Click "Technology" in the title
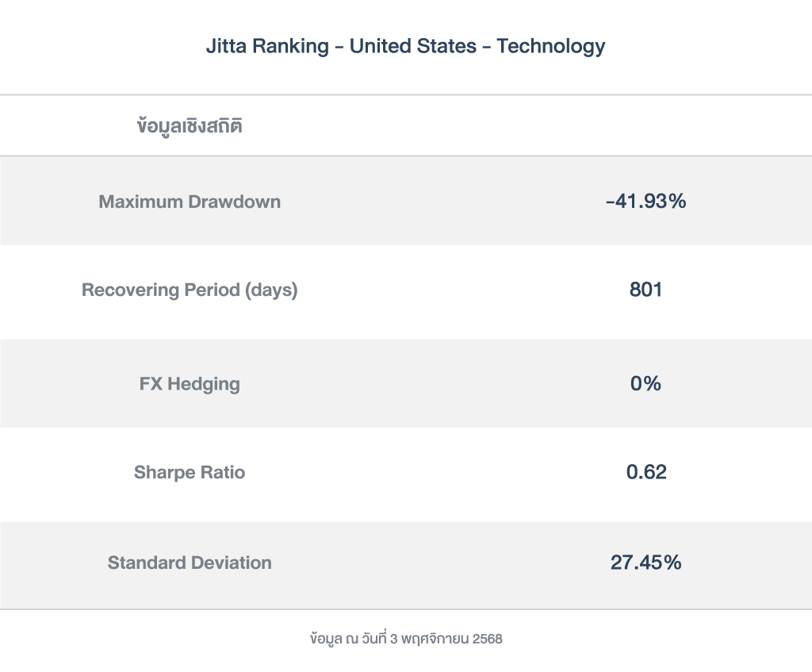This screenshot has width=812, height=672. click(x=550, y=46)
